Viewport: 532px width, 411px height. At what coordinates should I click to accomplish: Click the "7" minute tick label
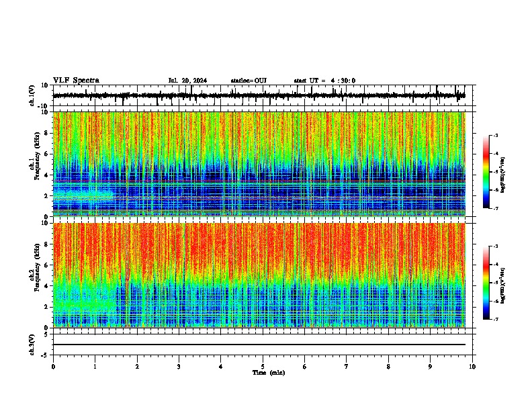[347, 367]
